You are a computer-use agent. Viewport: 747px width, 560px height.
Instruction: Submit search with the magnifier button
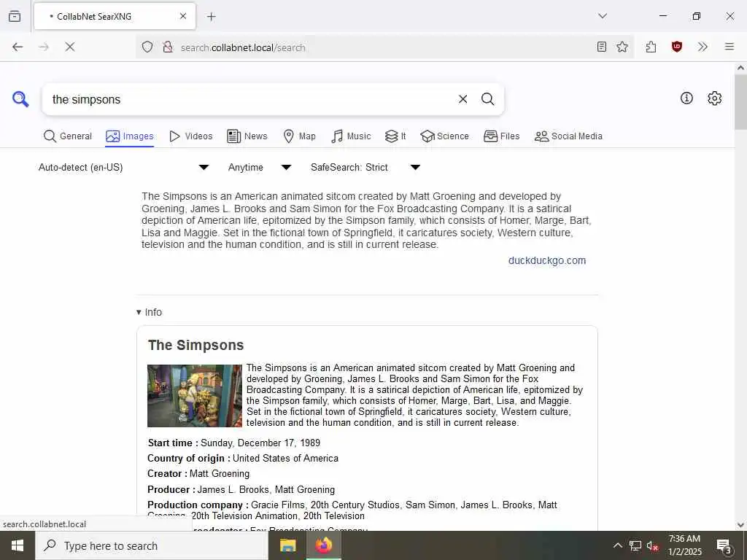[x=487, y=99]
